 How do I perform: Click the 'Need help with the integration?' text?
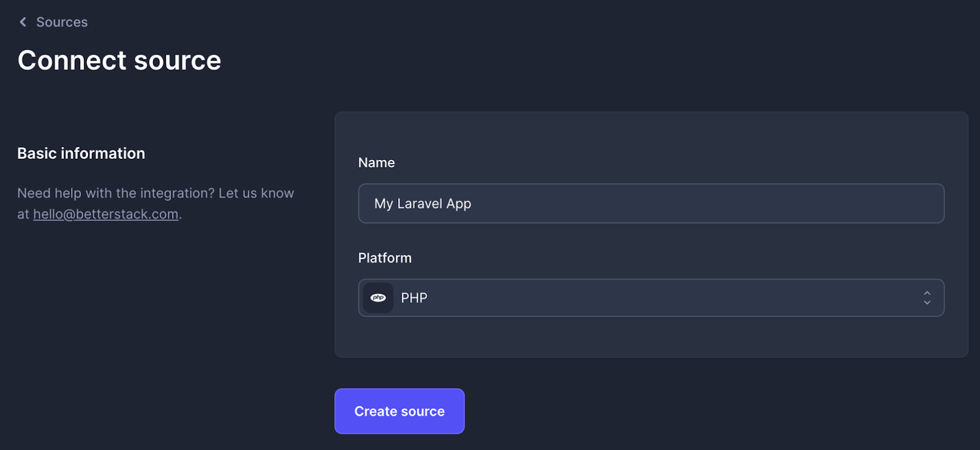click(116, 193)
